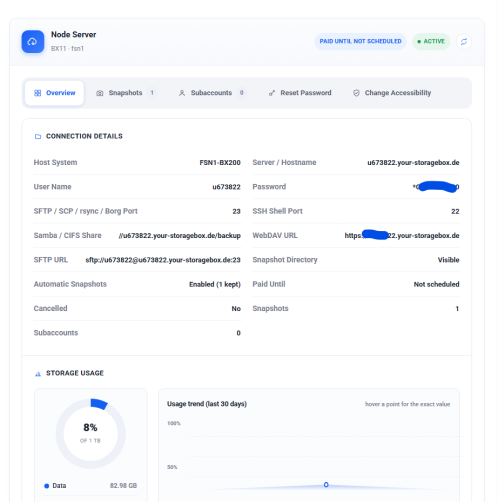
Task: Click the Snapshots camera icon
Action: click(x=100, y=93)
